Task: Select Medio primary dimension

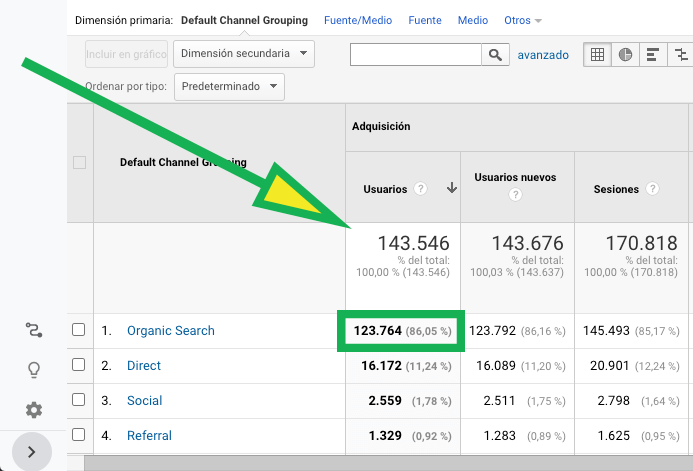Action: (473, 20)
